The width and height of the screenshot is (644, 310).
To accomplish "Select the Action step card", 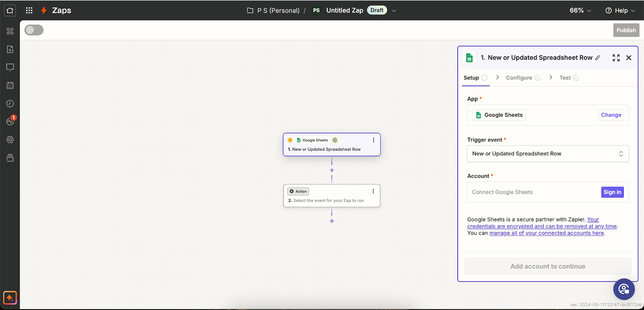I will tap(332, 196).
